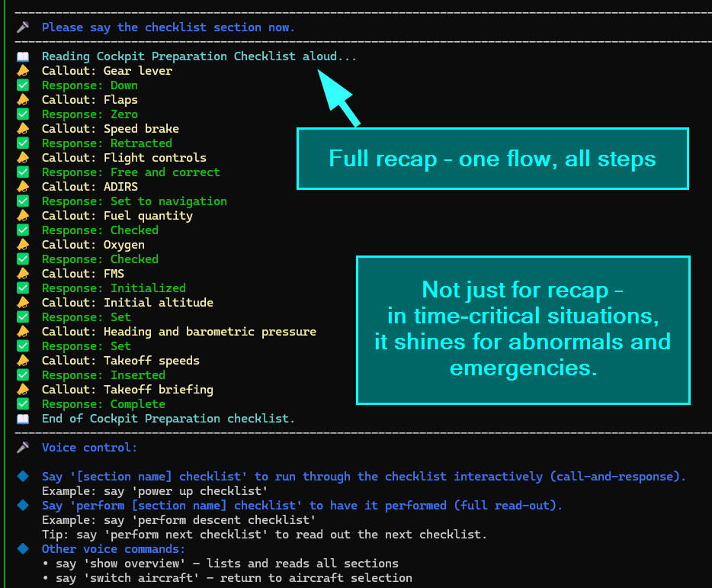Viewport: 712px width, 588px height.
Task: Click the 'Not just for recap' callout box
Action: point(522,329)
